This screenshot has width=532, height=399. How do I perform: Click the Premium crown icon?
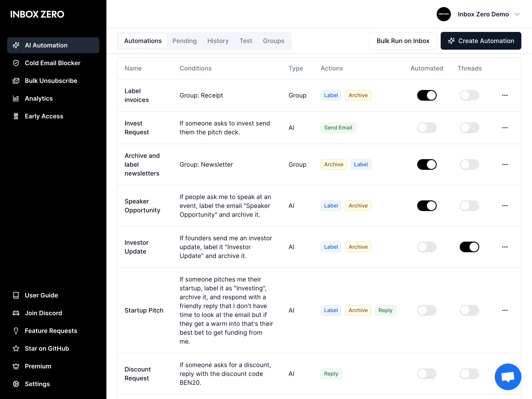click(16, 366)
